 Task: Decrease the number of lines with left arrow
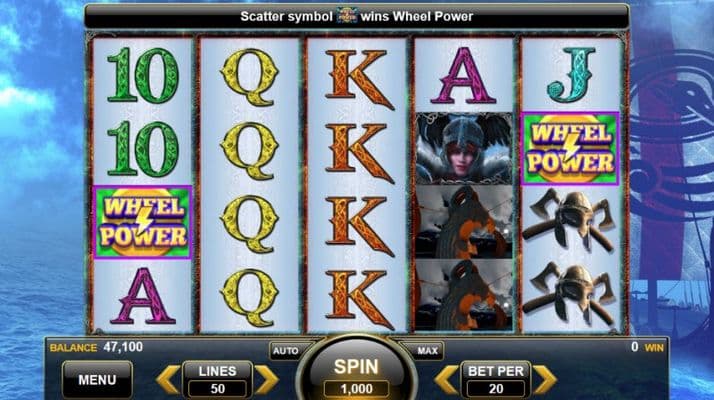pos(168,379)
